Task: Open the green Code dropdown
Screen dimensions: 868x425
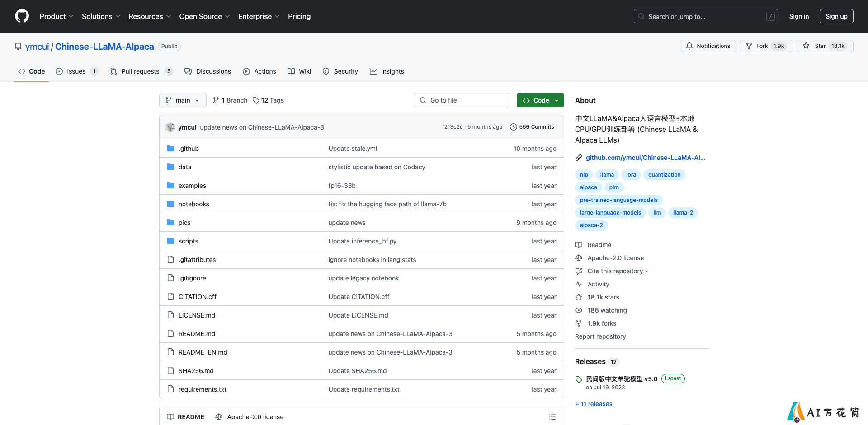Action: click(x=540, y=100)
